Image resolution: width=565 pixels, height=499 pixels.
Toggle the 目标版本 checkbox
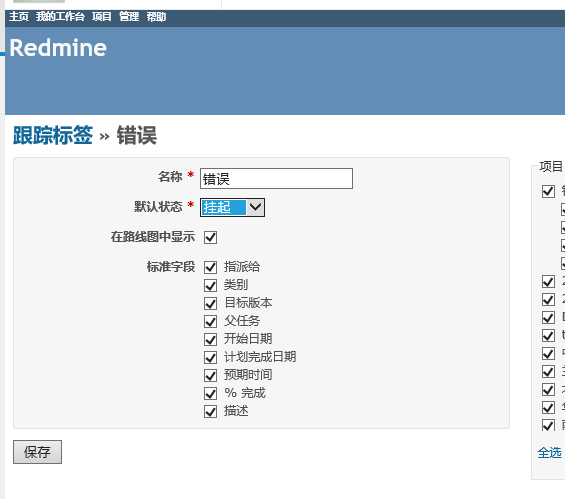click(x=210, y=303)
